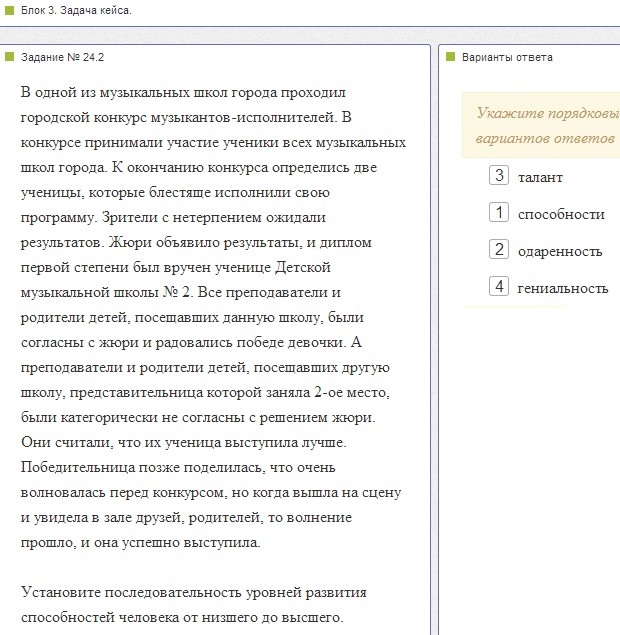Click the line beginning Победительница позже поделилась
This screenshot has width=620, height=635.
(x=178, y=467)
